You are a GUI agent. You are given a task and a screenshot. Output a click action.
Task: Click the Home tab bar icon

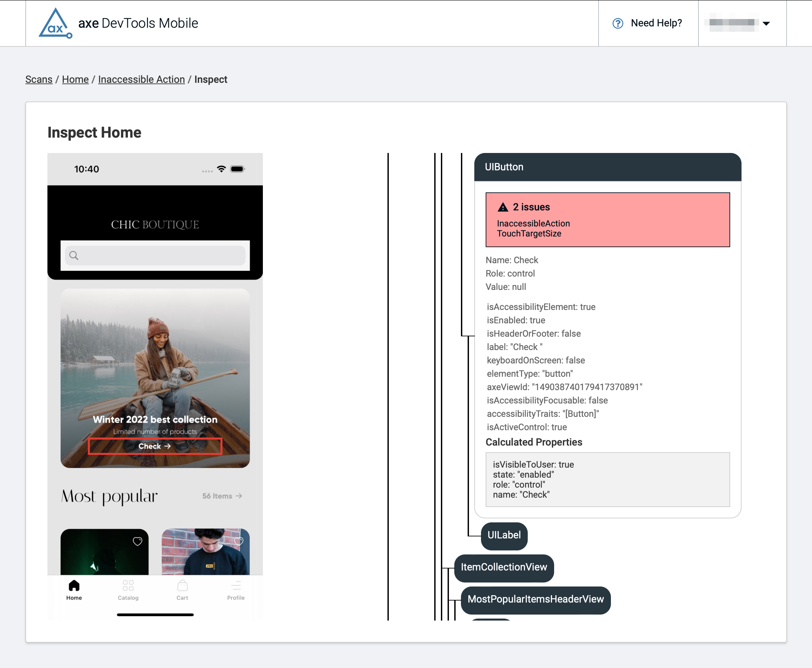(x=74, y=586)
